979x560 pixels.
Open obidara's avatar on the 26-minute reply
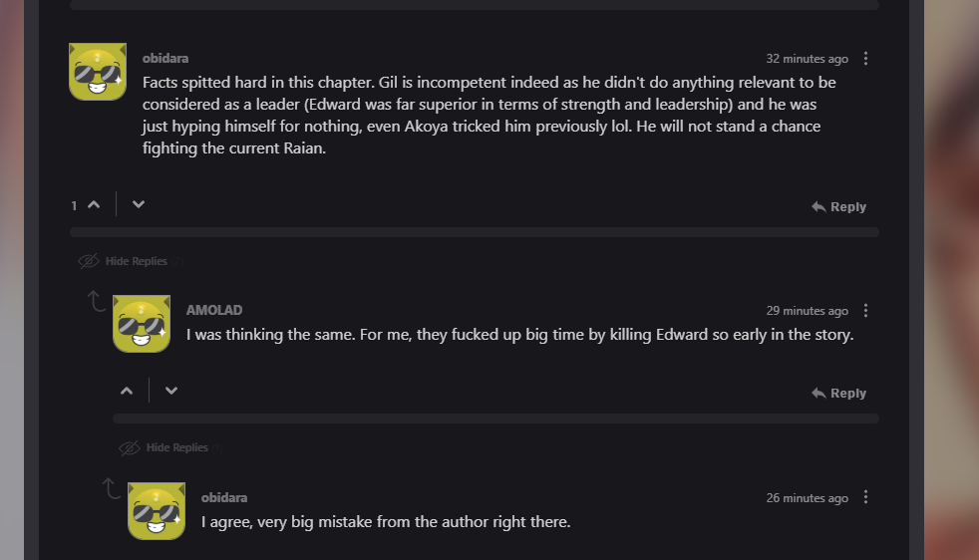pyautogui.click(x=157, y=511)
